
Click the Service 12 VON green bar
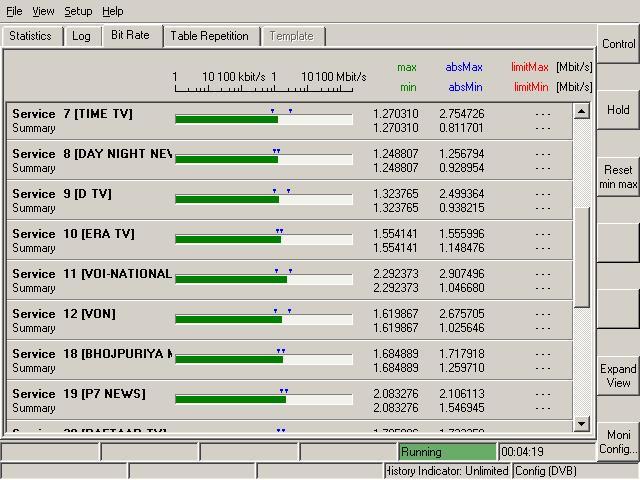[x=228, y=319]
